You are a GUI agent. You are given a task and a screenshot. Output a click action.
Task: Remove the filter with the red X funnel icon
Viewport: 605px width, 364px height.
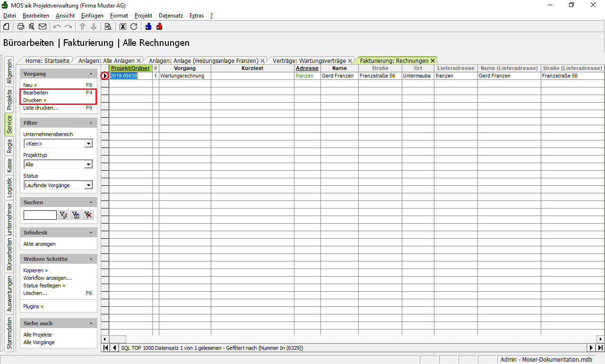(88, 216)
